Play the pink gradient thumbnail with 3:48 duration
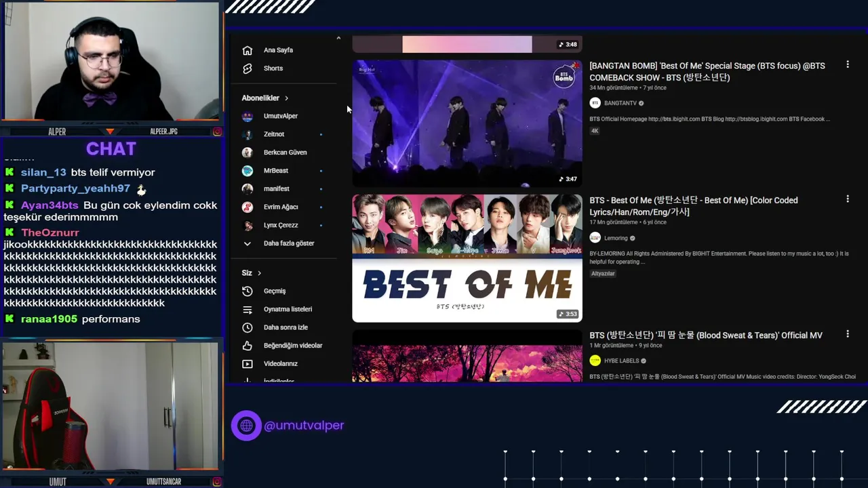The image size is (868, 488). [467, 44]
